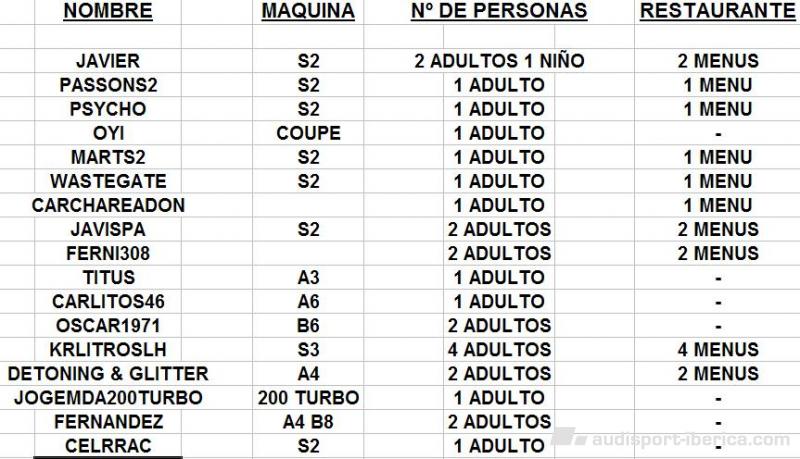The width and height of the screenshot is (800, 459).
Task: Select the COUPE machine cell
Action: point(308,133)
